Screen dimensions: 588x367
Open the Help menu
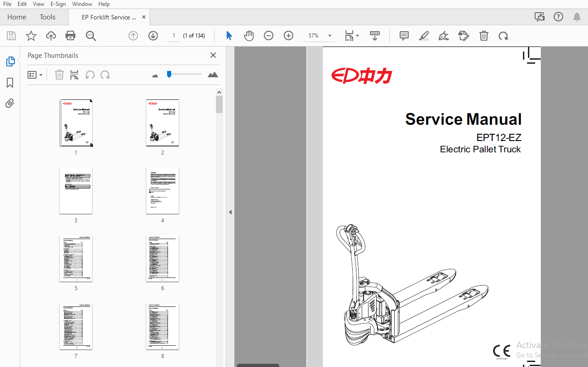[104, 4]
